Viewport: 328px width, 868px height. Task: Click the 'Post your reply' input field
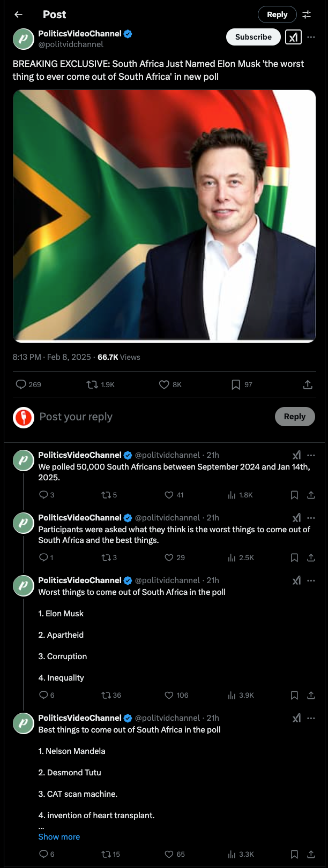click(x=150, y=417)
